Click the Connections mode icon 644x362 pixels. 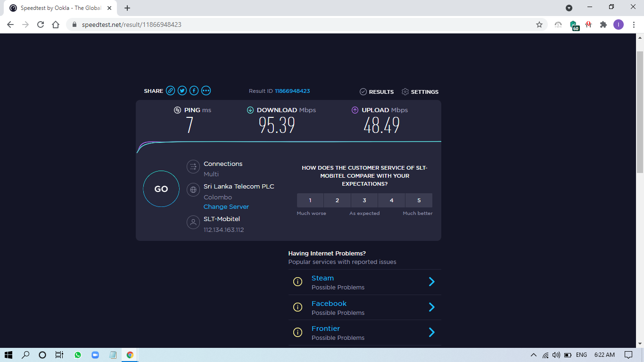click(x=193, y=167)
